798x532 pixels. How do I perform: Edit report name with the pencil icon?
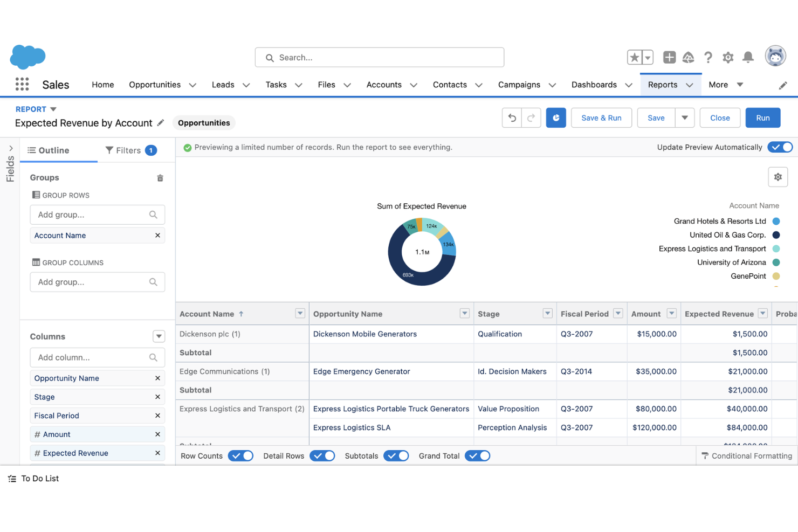(161, 123)
